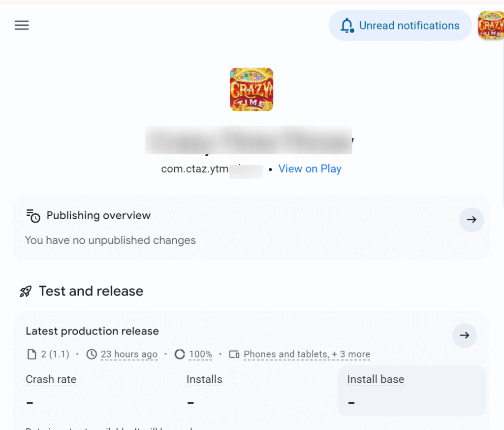Click the 100% rollout value

[x=200, y=354]
